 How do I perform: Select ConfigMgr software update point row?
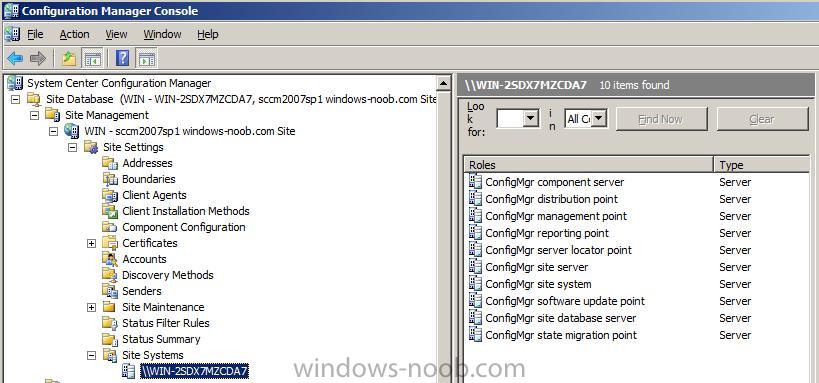click(x=636, y=301)
